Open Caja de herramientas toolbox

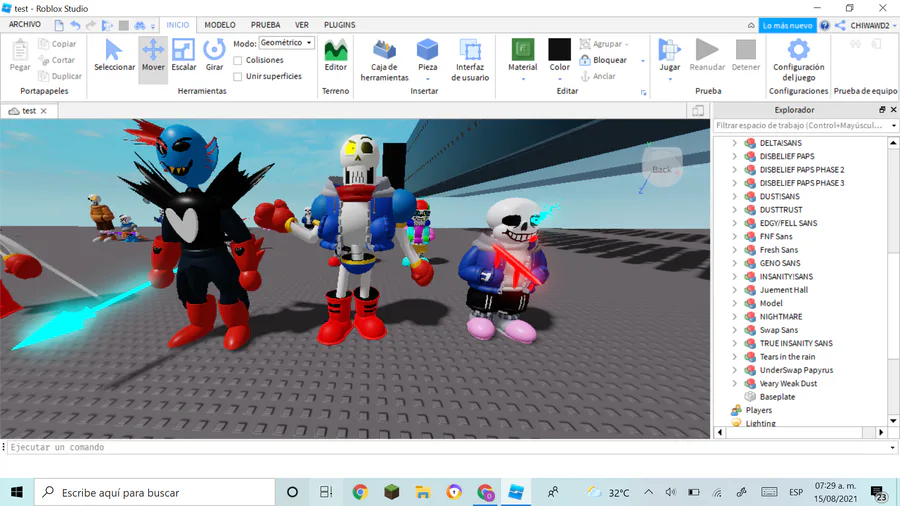click(x=385, y=61)
